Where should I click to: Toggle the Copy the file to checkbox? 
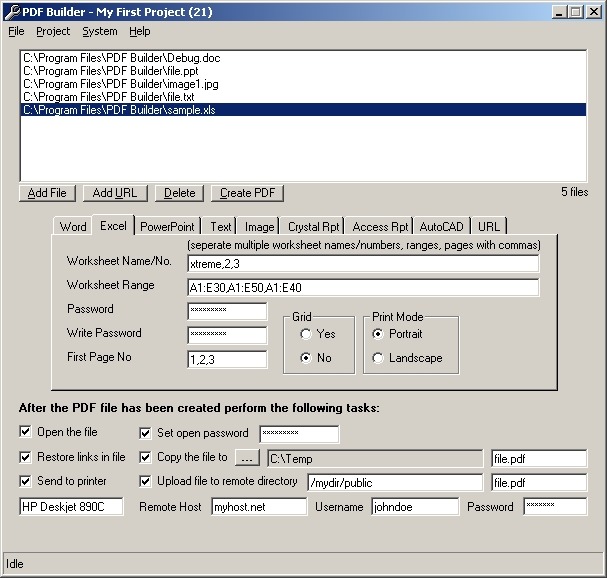(x=145, y=457)
